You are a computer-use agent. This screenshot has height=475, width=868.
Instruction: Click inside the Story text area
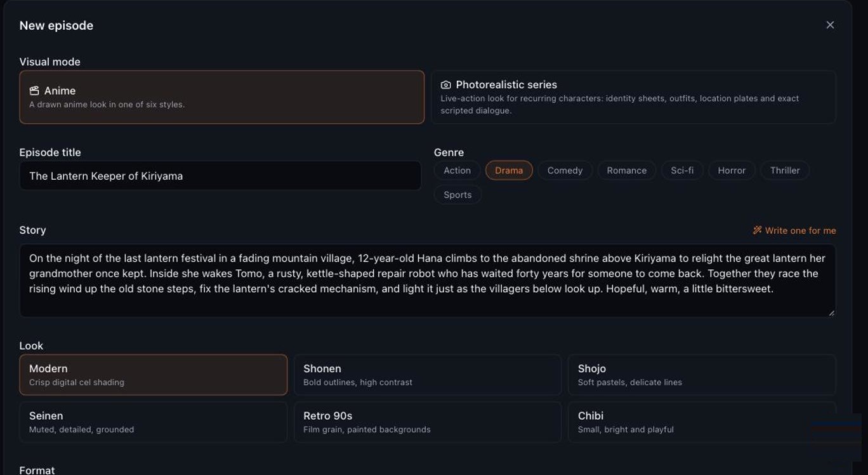427,281
